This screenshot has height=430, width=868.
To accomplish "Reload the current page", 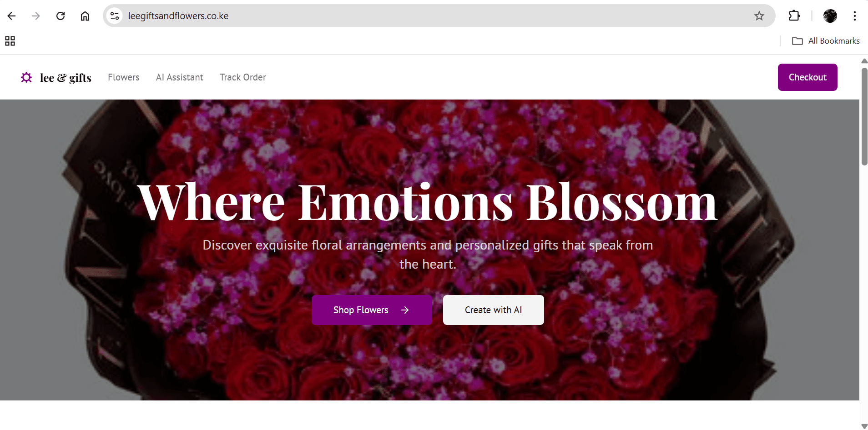I will 61,16.
